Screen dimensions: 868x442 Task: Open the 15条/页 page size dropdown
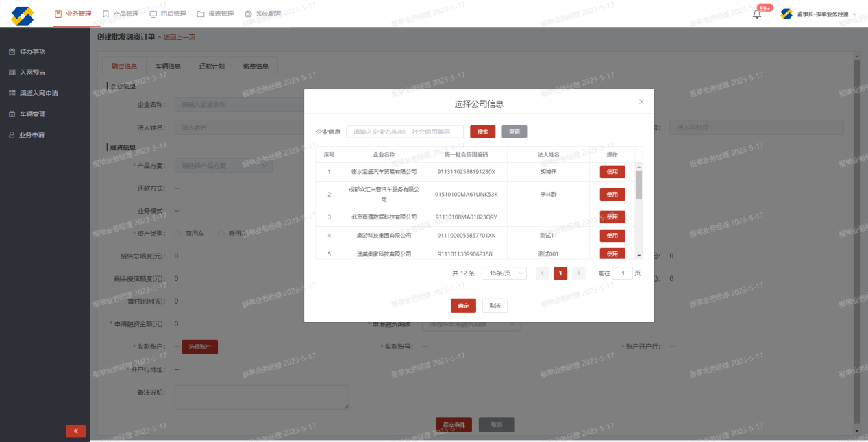504,273
